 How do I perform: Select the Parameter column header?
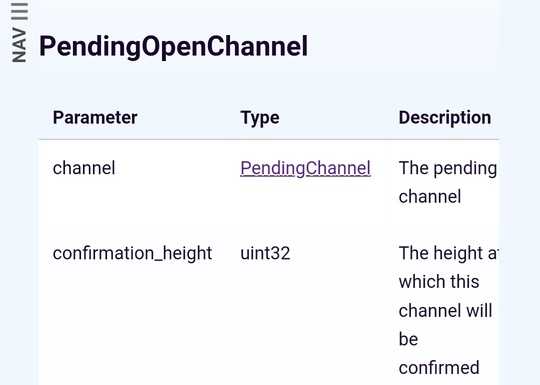tap(95, 118)
